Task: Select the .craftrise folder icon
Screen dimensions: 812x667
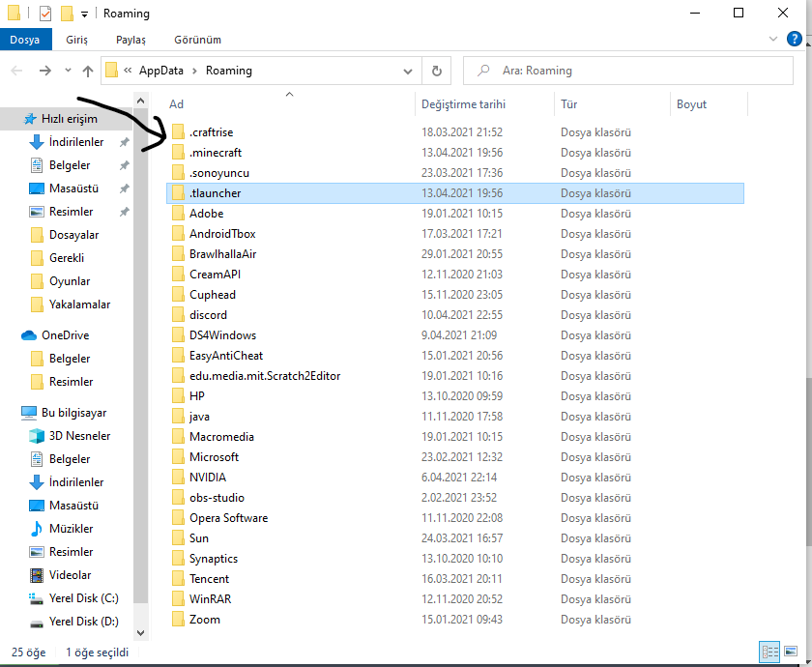Action: coord(178,132)
